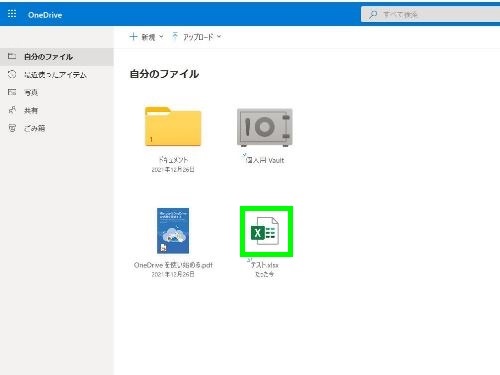This screenshot has height=375, width=500.
Task: Click たった今 timestamp under テスト.xlsx
Action: (x=265, y=274)
